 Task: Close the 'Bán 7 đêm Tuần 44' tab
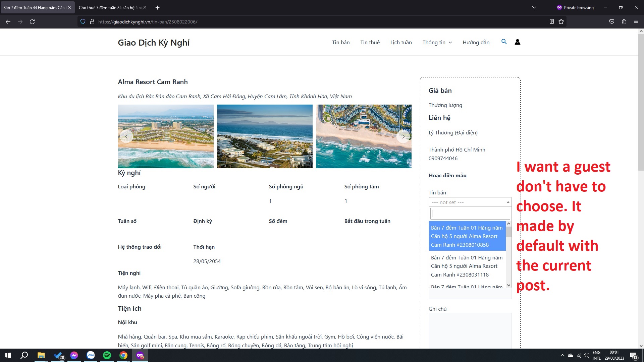coord(69,7)
